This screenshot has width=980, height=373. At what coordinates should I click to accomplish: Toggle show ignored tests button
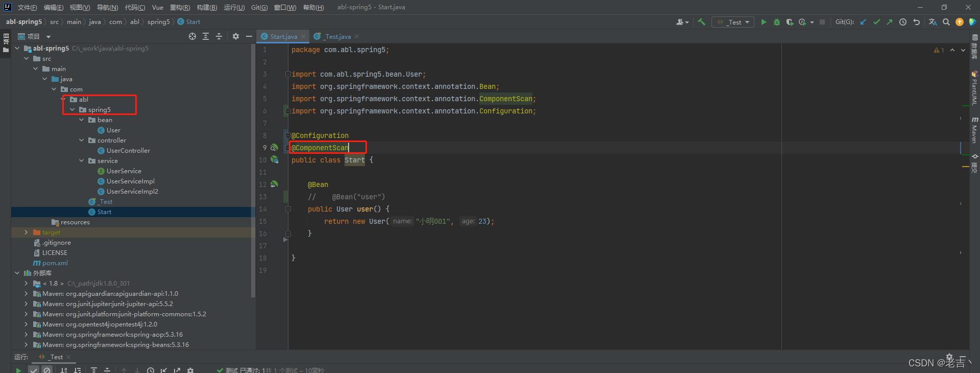pyautogui.click(x=47, y=370)
